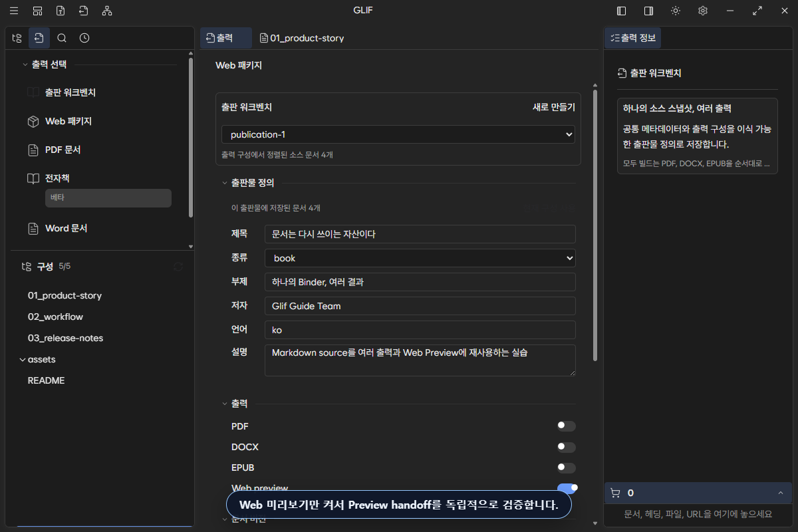This screenshot has width=798, height=532.
Task: Click the layout panels icon in title bar
Action: point(37,11)
